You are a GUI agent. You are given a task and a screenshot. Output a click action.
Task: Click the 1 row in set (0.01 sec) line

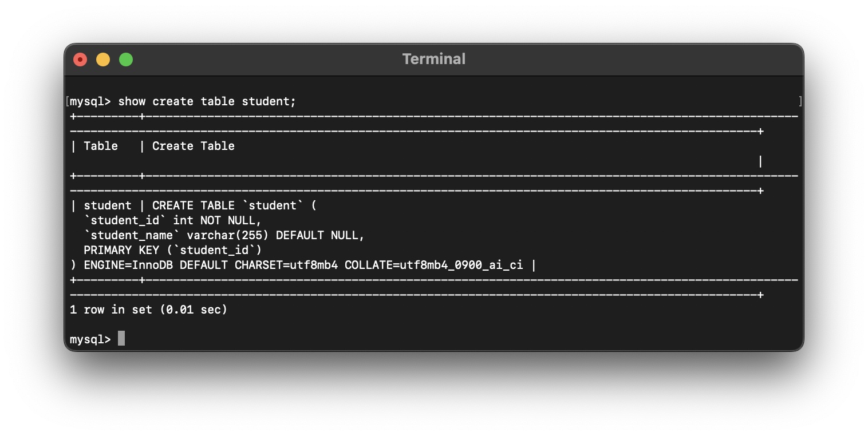pos(149,310)
